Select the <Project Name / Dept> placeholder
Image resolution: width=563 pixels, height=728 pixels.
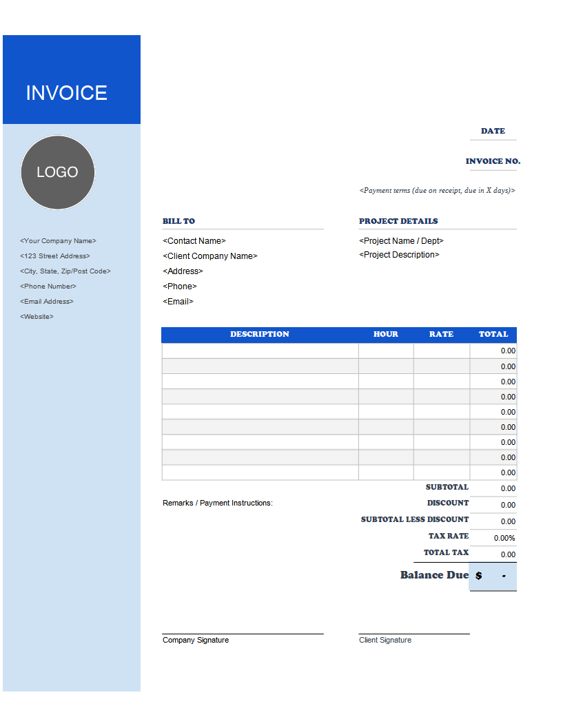[401, 241]
